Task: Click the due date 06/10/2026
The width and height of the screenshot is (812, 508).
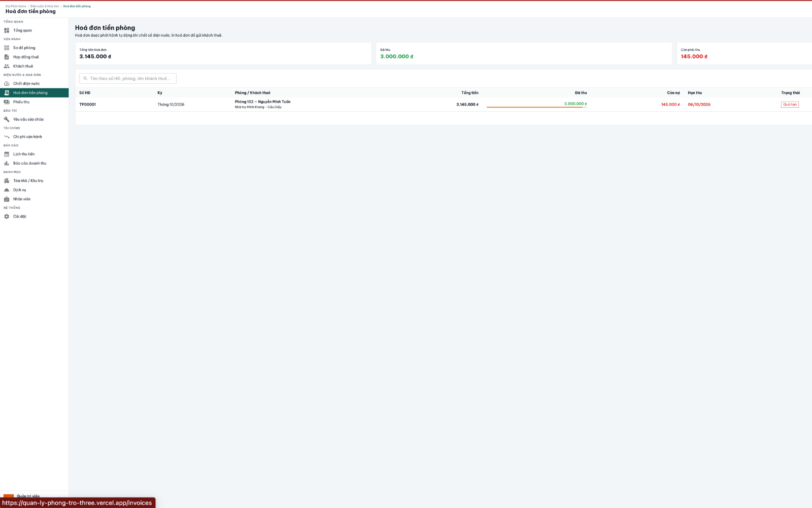Action: [x=699, y=105]
